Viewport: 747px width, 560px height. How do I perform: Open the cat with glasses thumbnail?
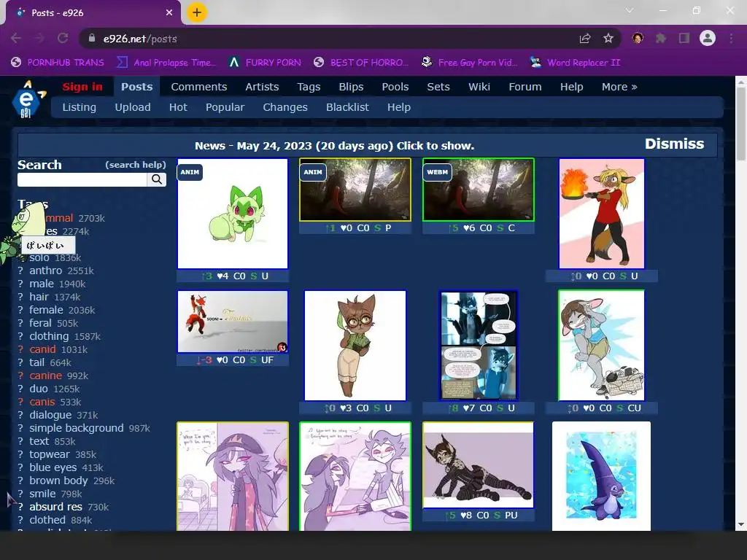355,345
